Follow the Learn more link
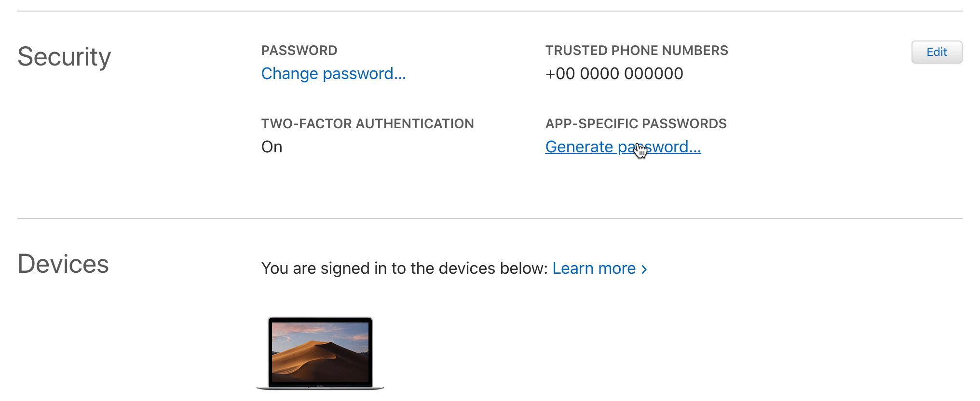 594,268
